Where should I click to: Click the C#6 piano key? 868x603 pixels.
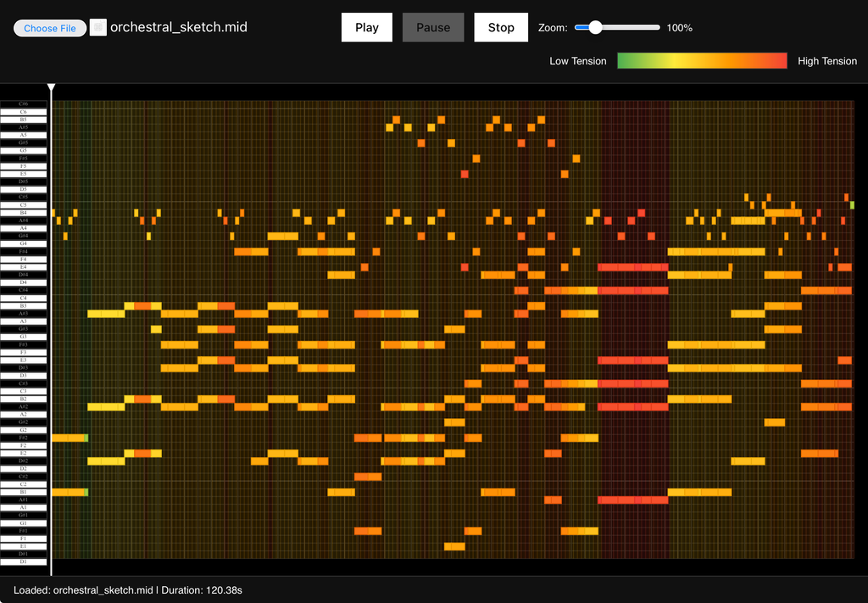tap(23, 104)
